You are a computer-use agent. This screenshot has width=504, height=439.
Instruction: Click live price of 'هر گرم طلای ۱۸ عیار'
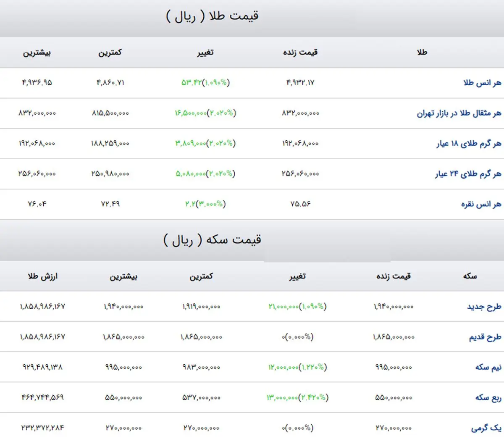tap(300, 144)
